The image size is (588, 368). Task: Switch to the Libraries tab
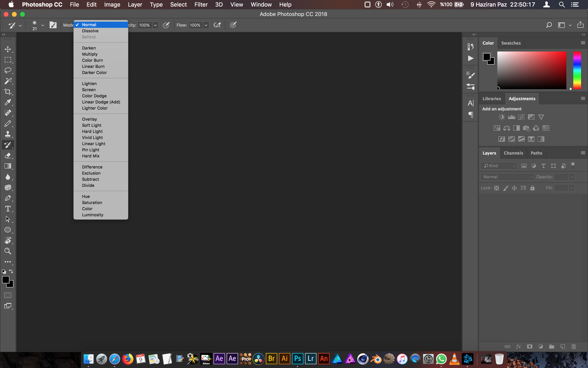(x=492, y=99)
